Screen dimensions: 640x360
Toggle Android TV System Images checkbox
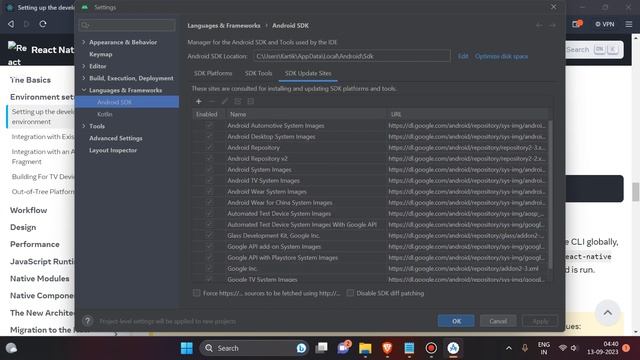tap(209, 180)
